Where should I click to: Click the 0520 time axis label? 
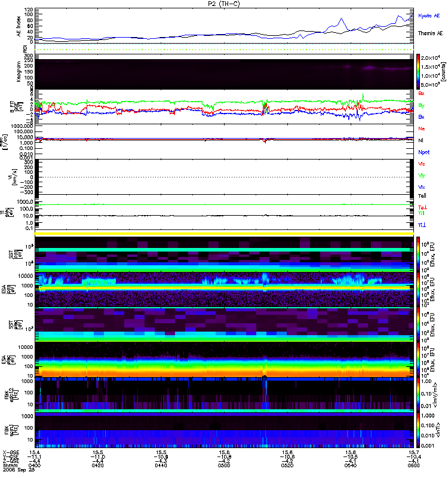(x=287, y=465)
